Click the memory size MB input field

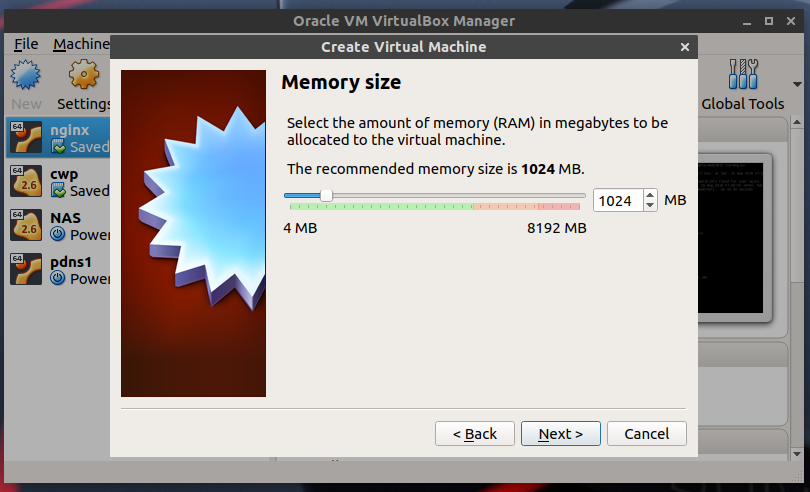tap(617, 200)
